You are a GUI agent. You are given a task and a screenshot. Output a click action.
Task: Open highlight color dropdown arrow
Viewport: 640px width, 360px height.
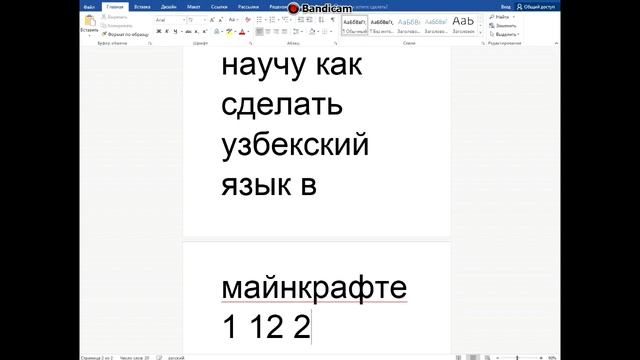[x=235, y=31]
